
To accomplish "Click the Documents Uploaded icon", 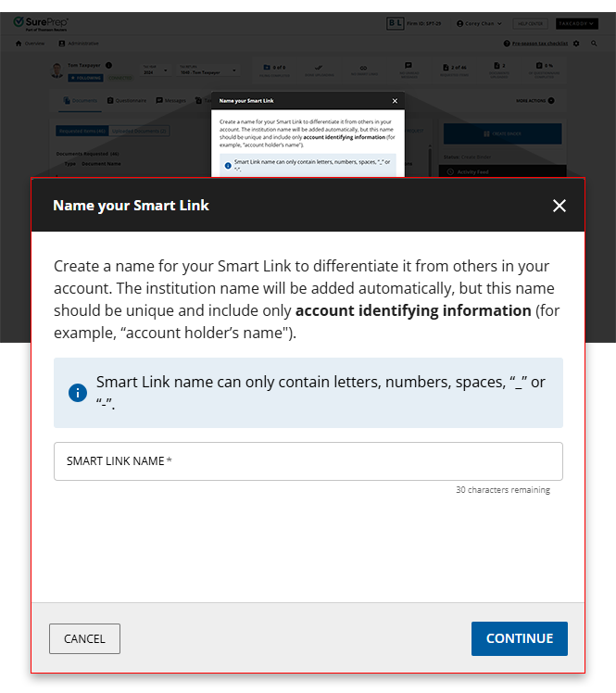I will (497, 66).
